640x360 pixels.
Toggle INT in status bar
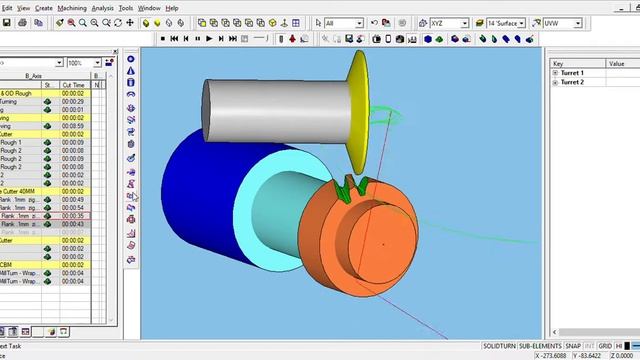[589, 346]
